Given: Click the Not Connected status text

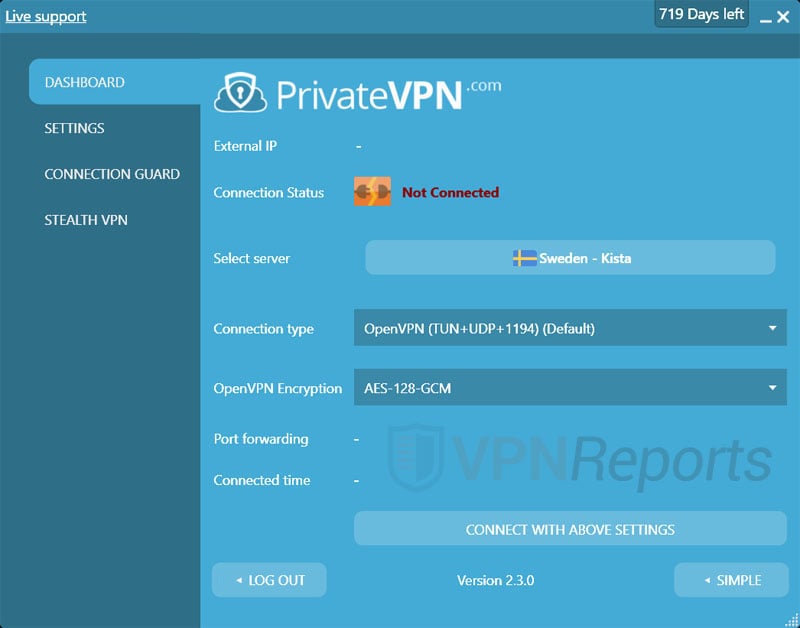Looking at the screenshot, I should coord(450,193).
